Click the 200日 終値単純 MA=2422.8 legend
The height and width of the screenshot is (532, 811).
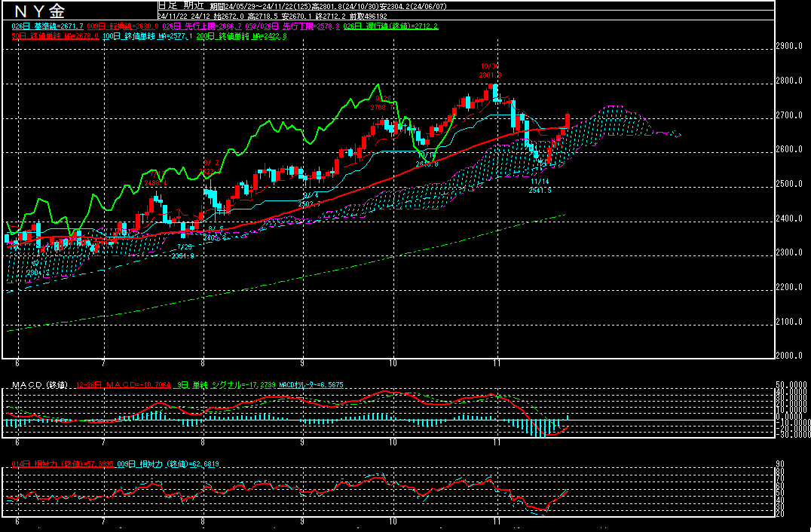point(241,37)
